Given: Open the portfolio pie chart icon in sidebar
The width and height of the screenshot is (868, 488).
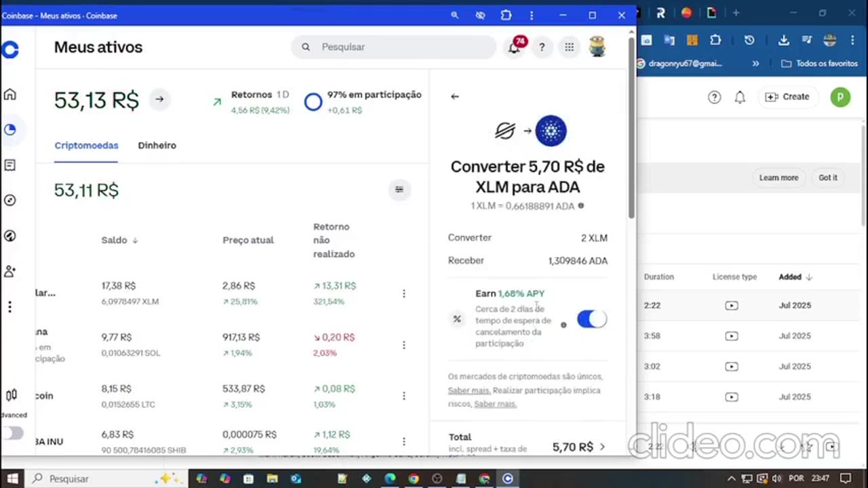Looking at the screenshot, I should 10,130.
